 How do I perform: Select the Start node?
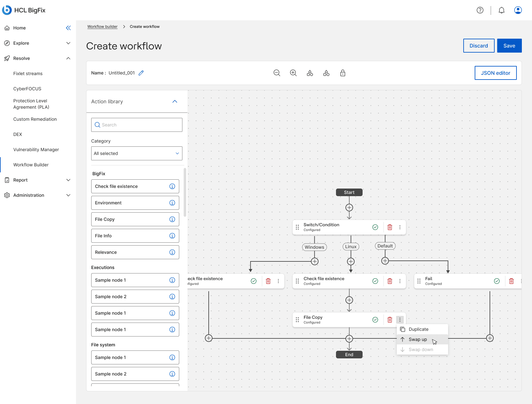coord(349,192)
